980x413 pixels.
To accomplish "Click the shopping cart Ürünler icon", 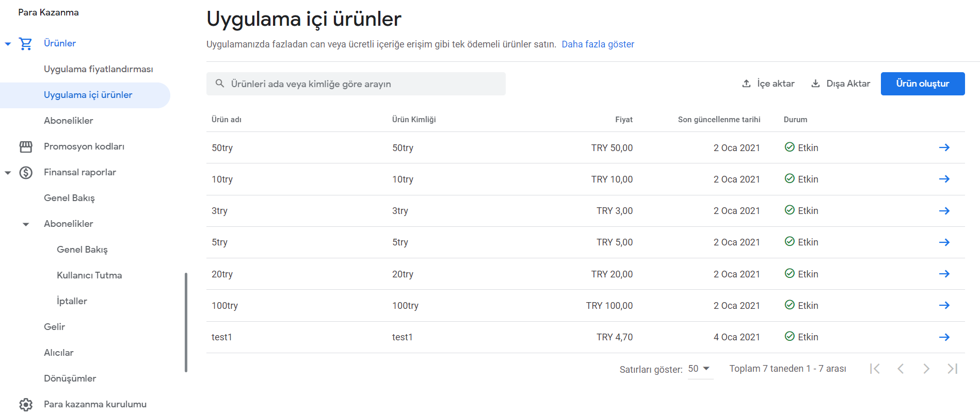I will [x=25, y=44].
